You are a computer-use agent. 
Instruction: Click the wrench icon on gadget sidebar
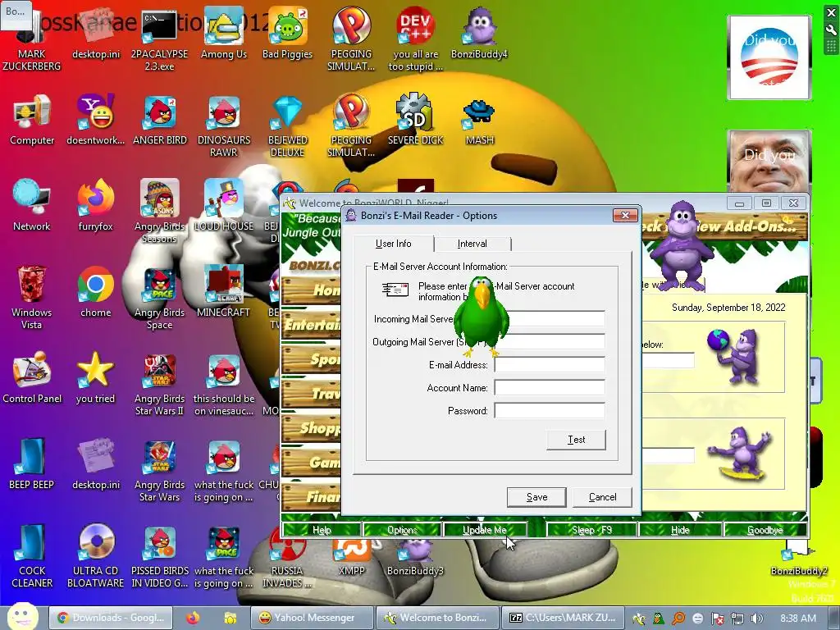point(832,31)
